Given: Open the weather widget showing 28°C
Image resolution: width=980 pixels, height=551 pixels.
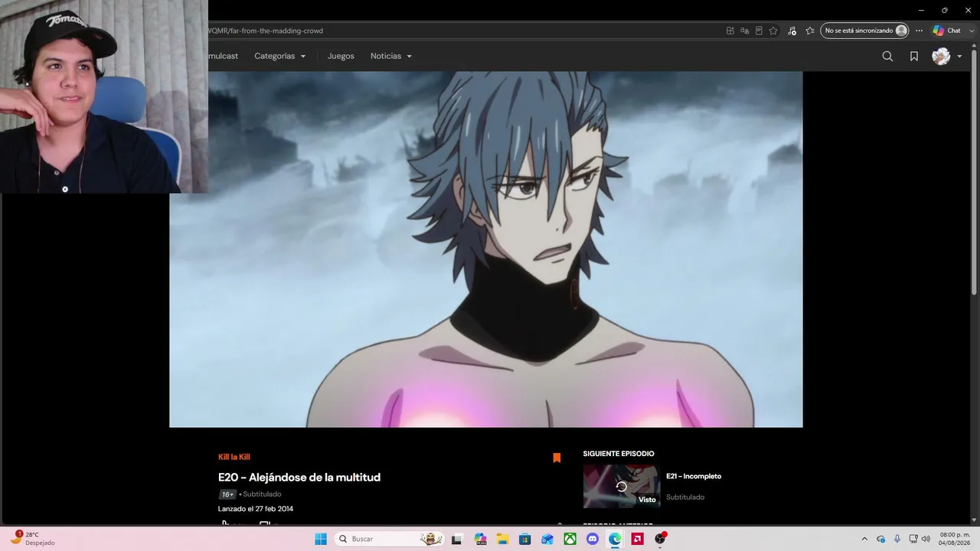Looking at the screenshot, I should 32,539.
